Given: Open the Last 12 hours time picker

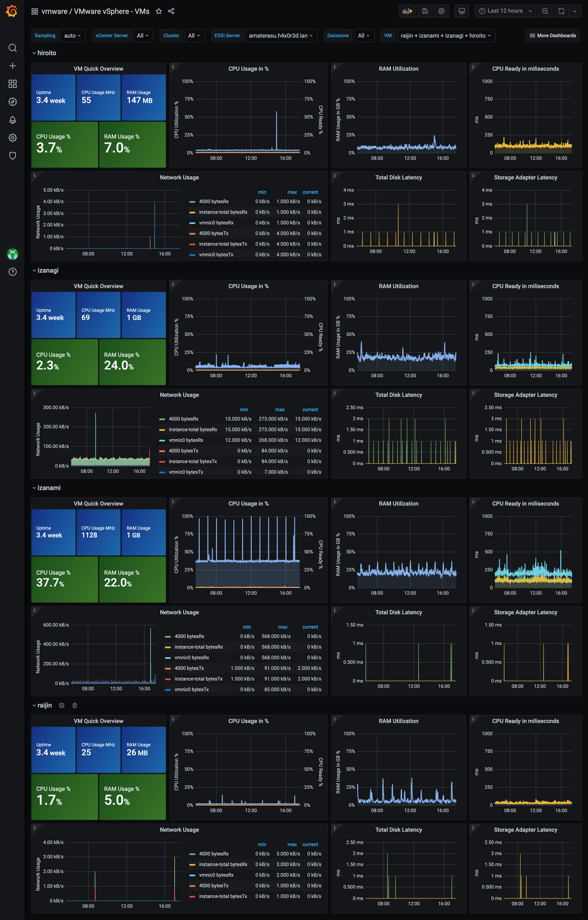Looking at the screenshot, I should (x=505, y=11).
